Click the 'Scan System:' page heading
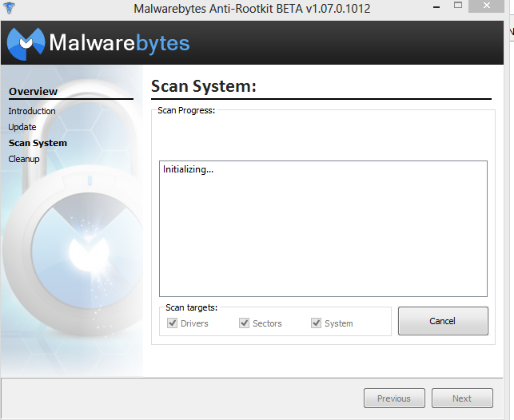This screenshot has width=514, height=420. click(x=204, y=86)
